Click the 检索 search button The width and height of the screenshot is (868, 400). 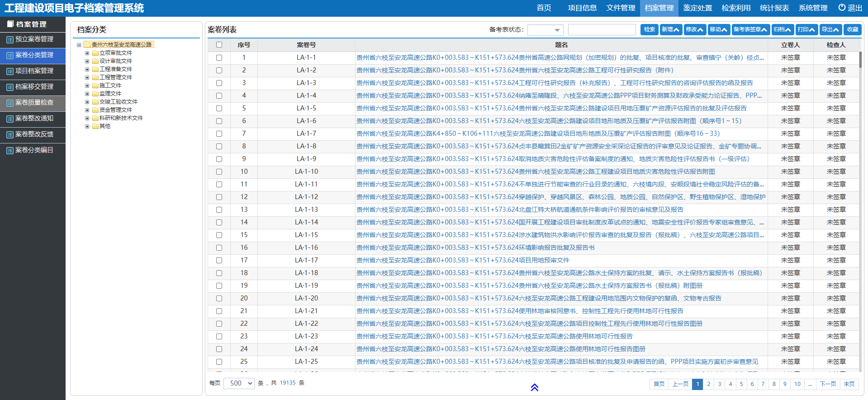[650, 29]
